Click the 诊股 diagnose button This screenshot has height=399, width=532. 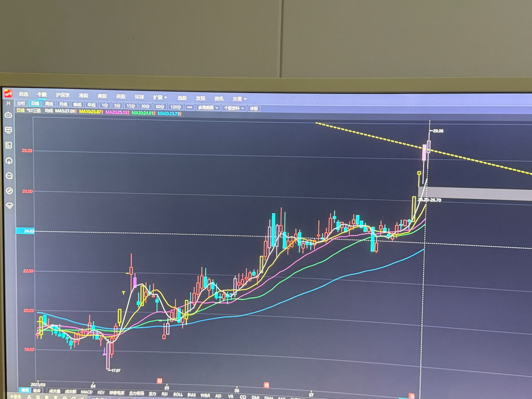tap(254, 109)
